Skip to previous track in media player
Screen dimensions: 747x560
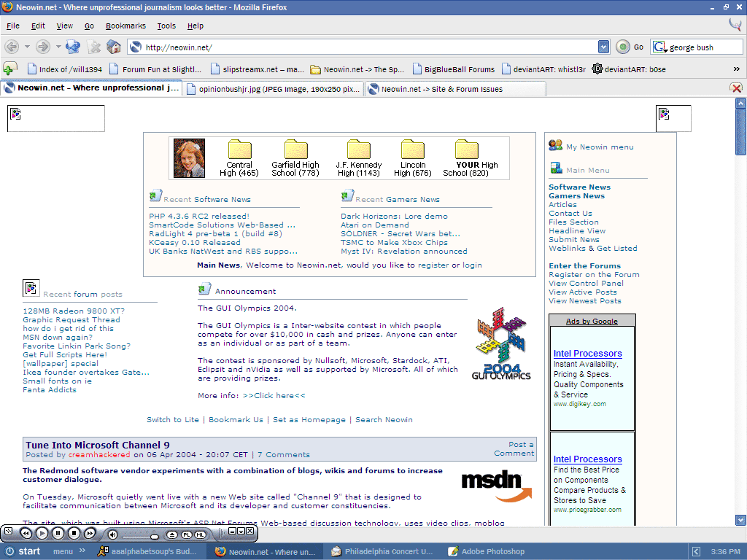[x=26, y=533]
